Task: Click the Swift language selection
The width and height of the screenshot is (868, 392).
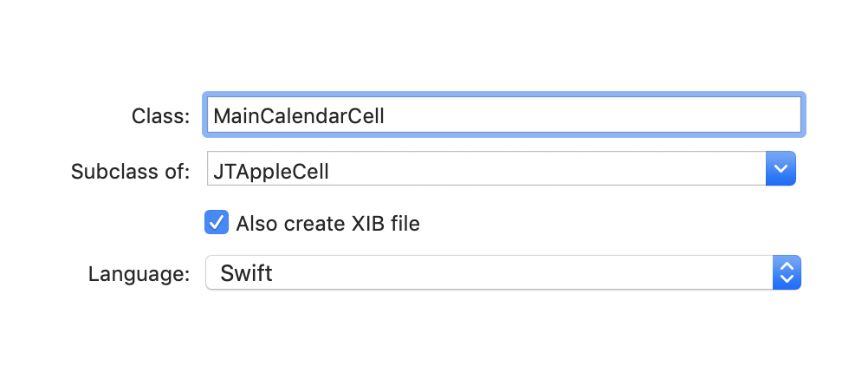Action: coord(247,274)
